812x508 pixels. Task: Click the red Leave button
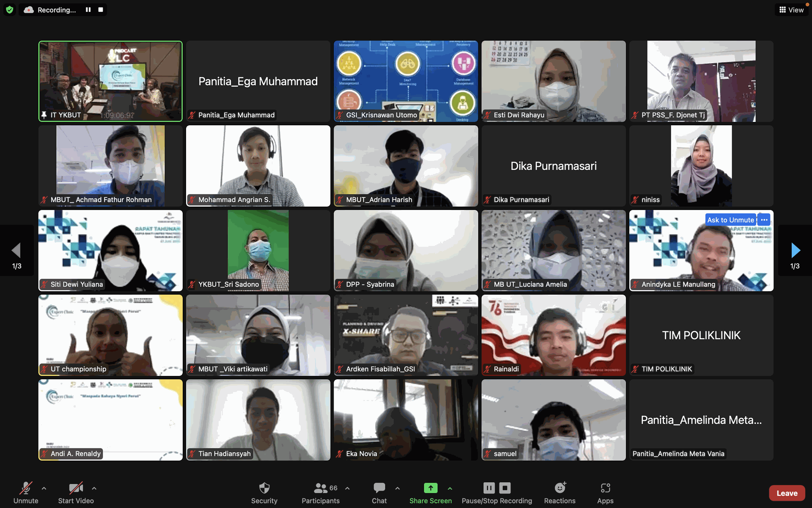coord(787,493)
